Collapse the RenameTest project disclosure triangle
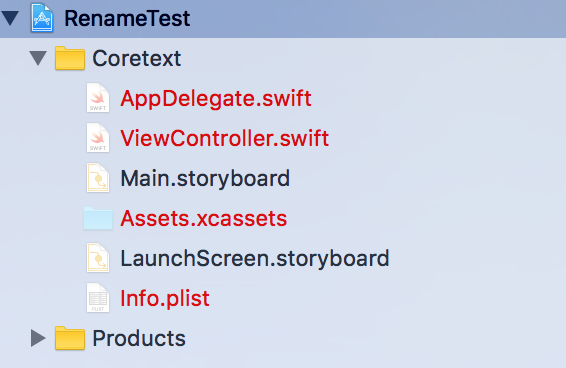The height and width of the screenshot is (368, 566). click(x=10, y=18)
